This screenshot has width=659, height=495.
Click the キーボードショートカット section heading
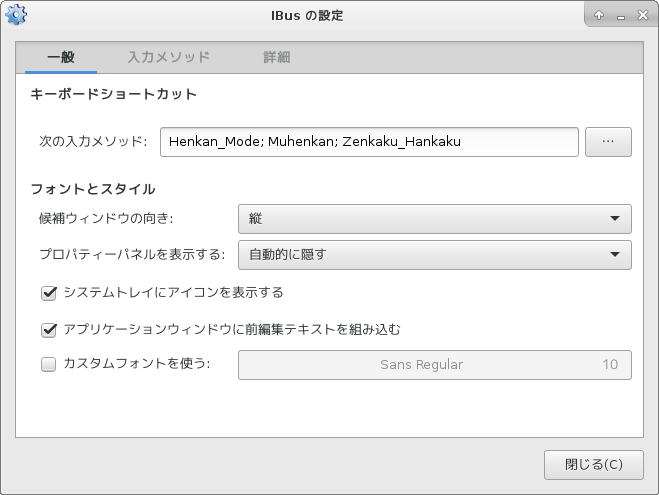click(x=113, y=94)
